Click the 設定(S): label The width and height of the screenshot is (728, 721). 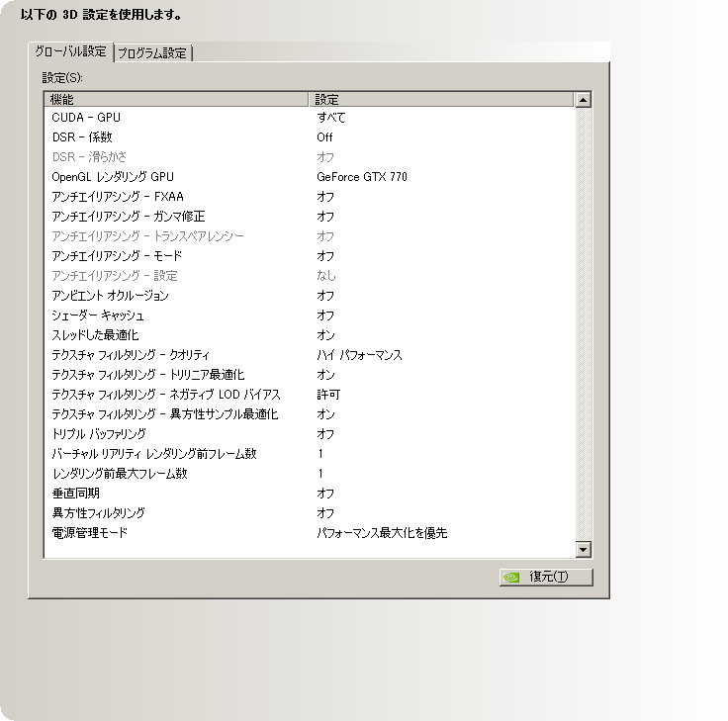(62, 77)
